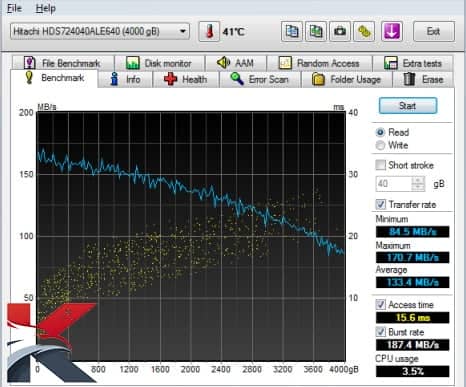Toggle the Access time checkbox
This screenshot has height=387, width=466.
tap(380, 304)
